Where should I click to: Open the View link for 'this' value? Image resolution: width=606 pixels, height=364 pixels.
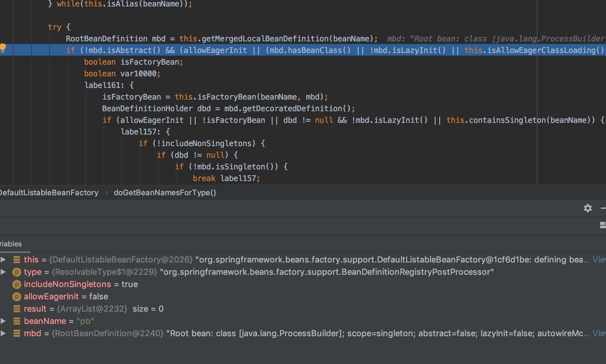[x=599, y=260]
